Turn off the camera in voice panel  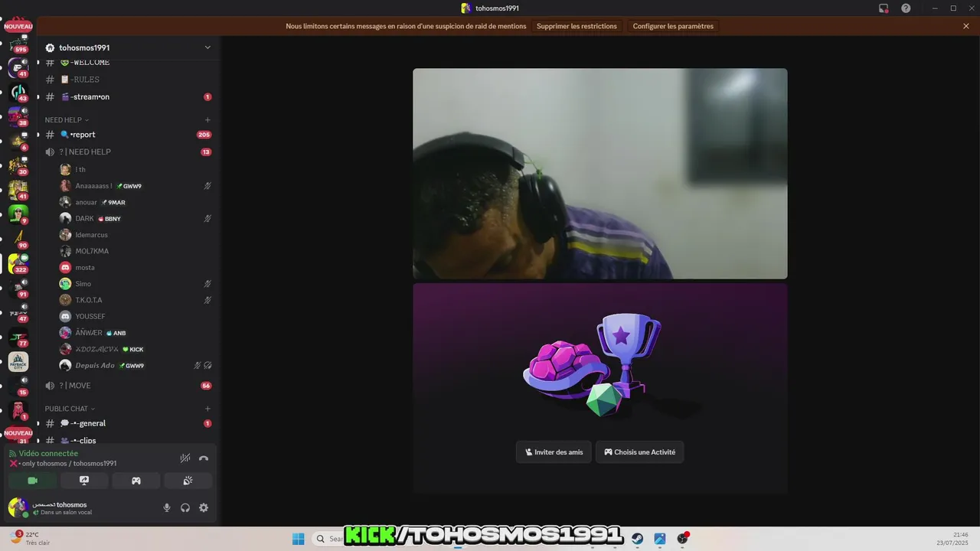pyautogui.click(x=32, y=481)
